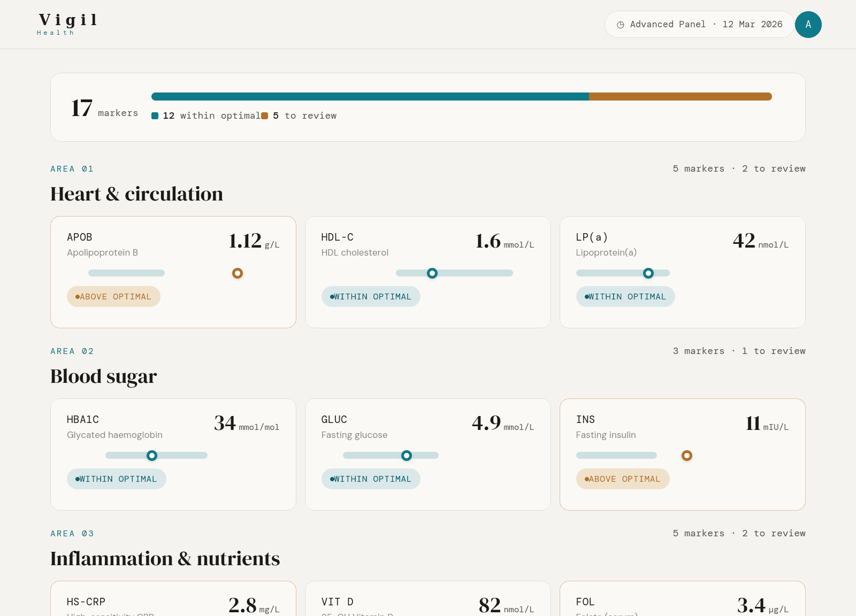Screen dimensions: 856x616
Task: Click the orange legend square for to review
Action: pos(265,116)
